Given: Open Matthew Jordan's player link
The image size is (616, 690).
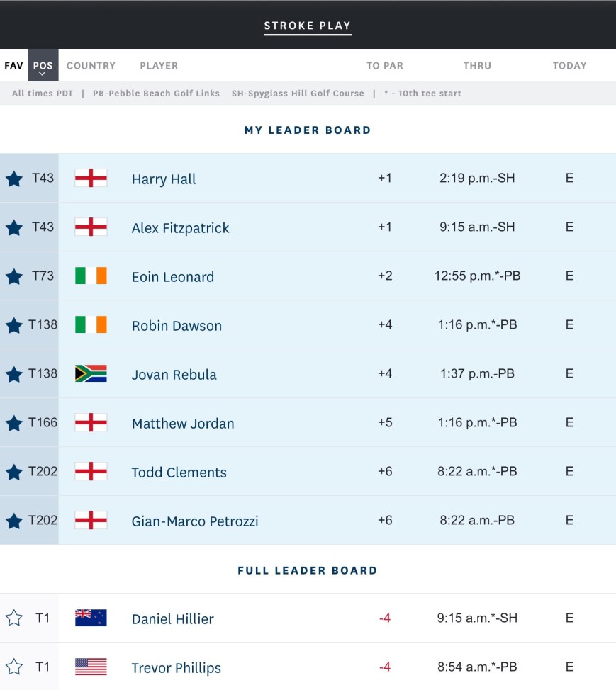Looking at the screenshot, I should [x=183, y=424].
